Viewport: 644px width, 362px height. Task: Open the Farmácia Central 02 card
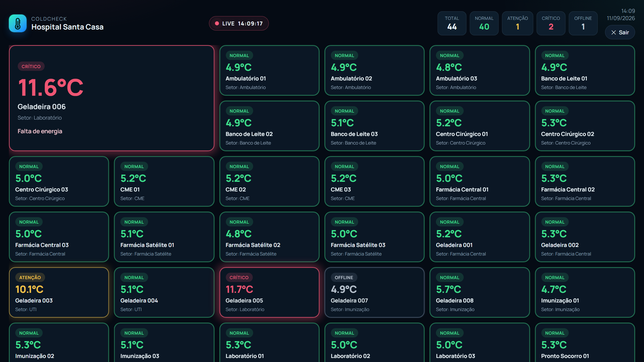[585, 182]
